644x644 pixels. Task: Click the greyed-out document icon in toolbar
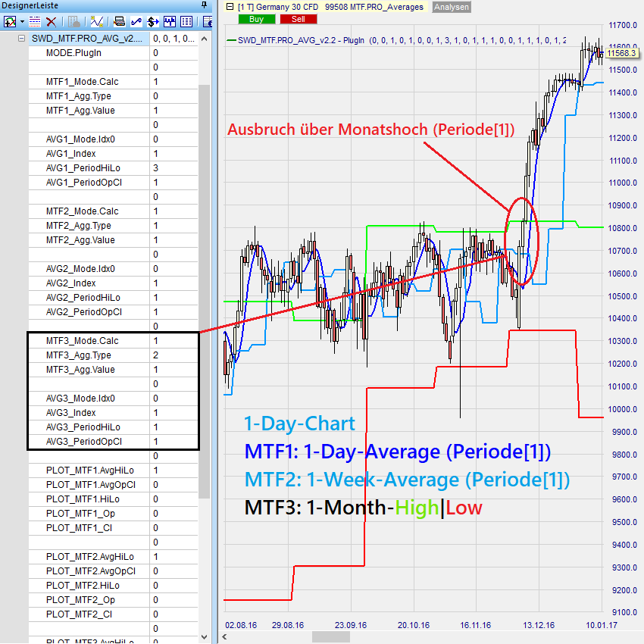point(74,21)
